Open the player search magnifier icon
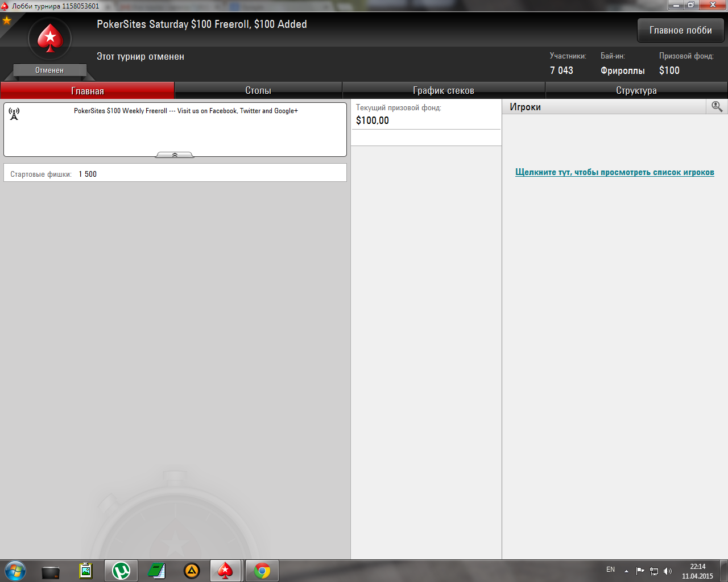 [717, 106]
